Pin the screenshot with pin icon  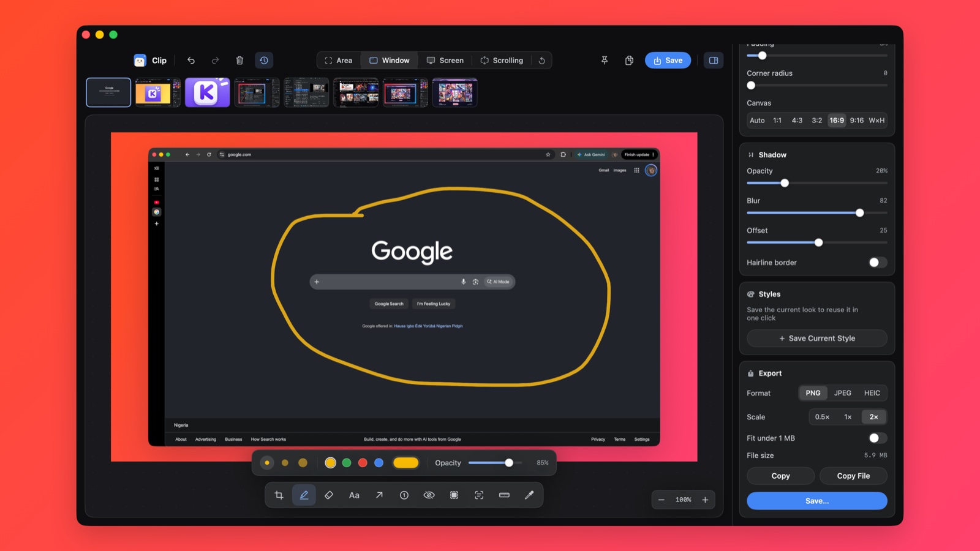click(x=605, y=61)
